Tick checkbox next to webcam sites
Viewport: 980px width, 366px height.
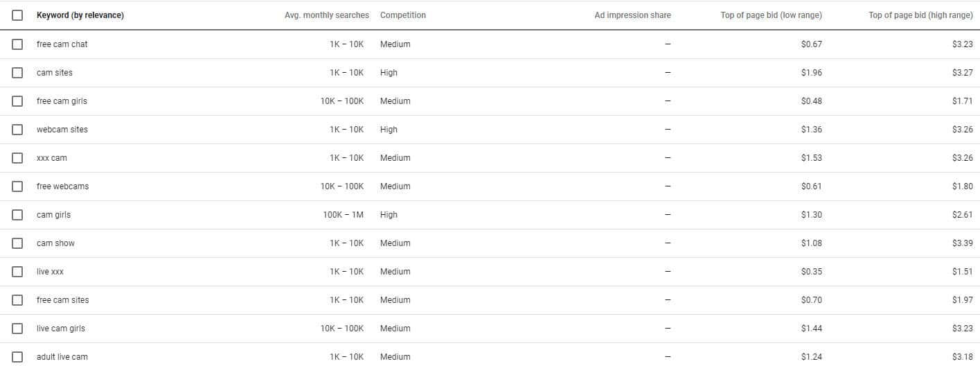17,130
